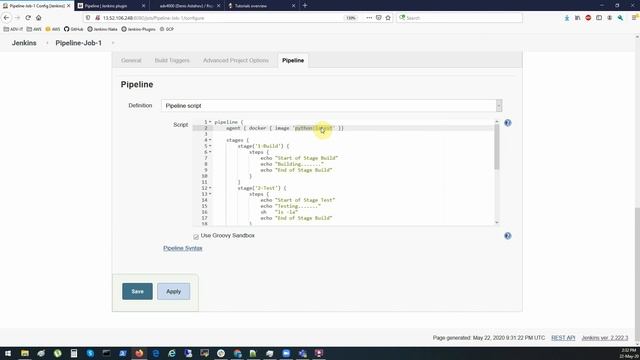Image resolution: width=640 pixels, height=360 pixels.
Task: Expand the breadcrumb arrow after Pipeline-Job-1
Action: pos(113,43)
